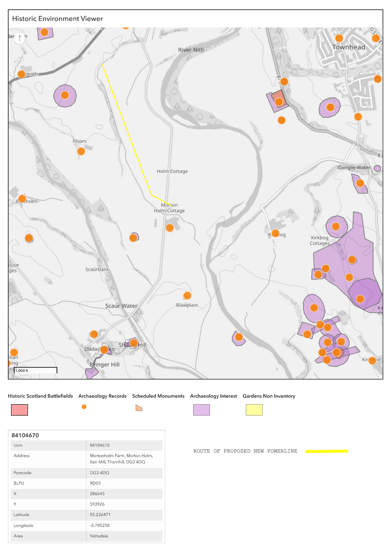Click the Historic Scotland Battlefields red swatch
Viewport: 392px width, 554px height.
19,410
